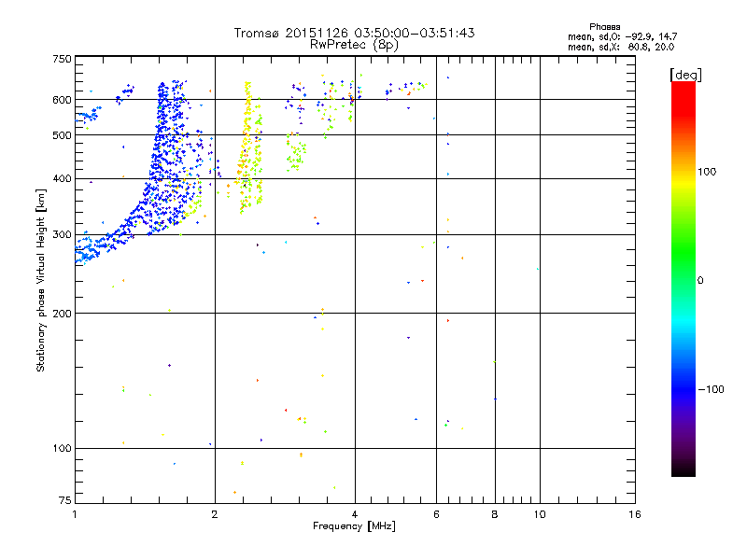Click the colorbar tick label '-100'
The height and width of the screenshot is (560, 747).
712,389
